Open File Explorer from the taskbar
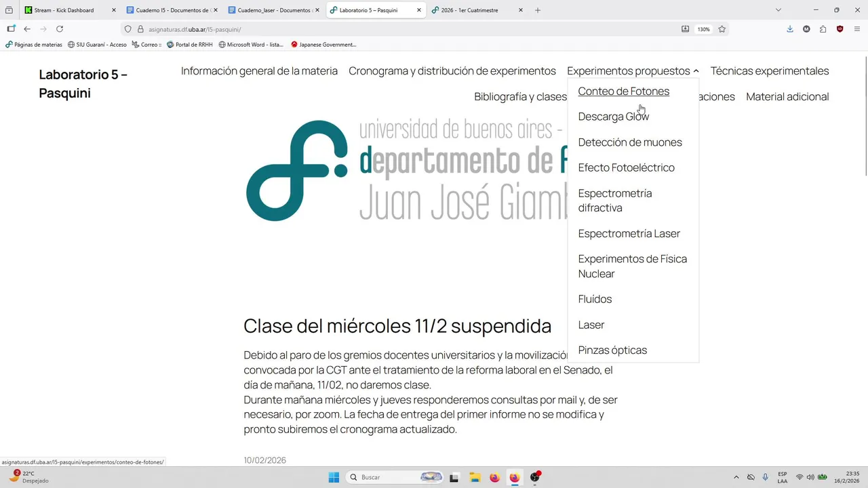This screenshot has height=488, width=868. pyautogui.click(x=475, y=477)
